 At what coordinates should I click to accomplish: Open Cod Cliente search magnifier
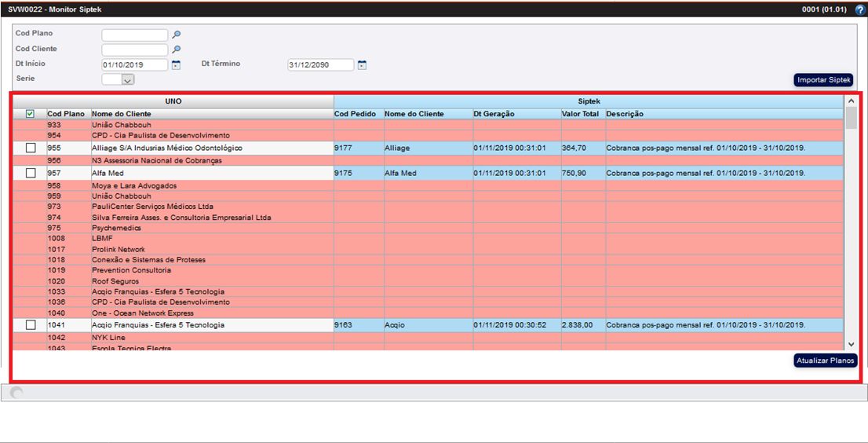pyautogui.click(x=177, y=49)
